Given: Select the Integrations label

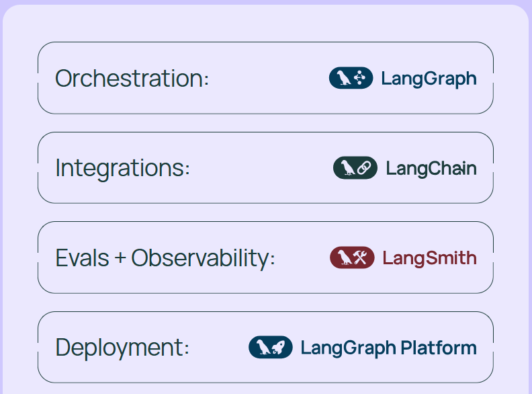Looking at the screenshot, I should coord(122,169).
